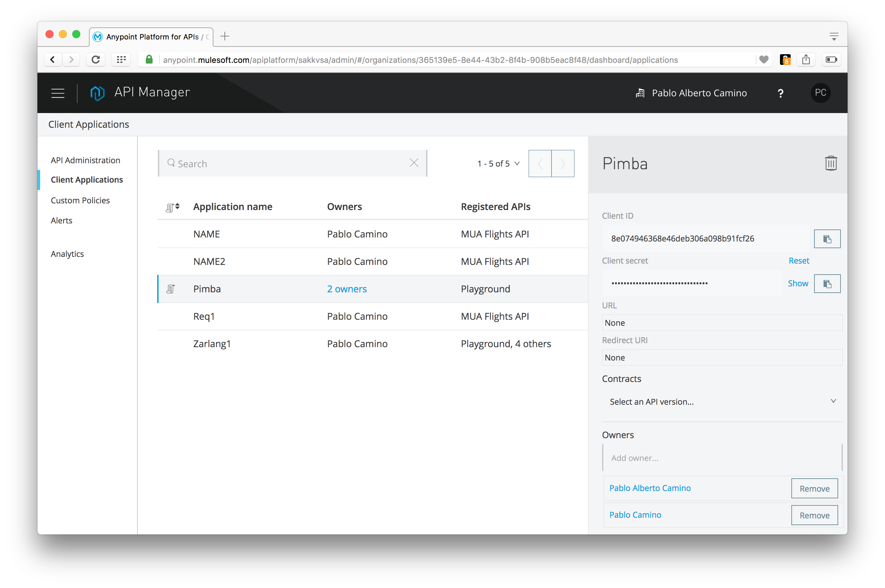Open Custom Policies from the sidebar
Screen dimensions: 885x588
point(80,200)
